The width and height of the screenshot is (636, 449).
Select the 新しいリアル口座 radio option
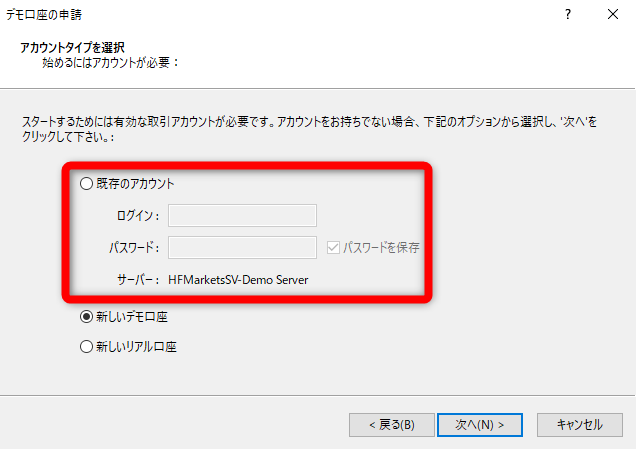[x=87, y=347]
